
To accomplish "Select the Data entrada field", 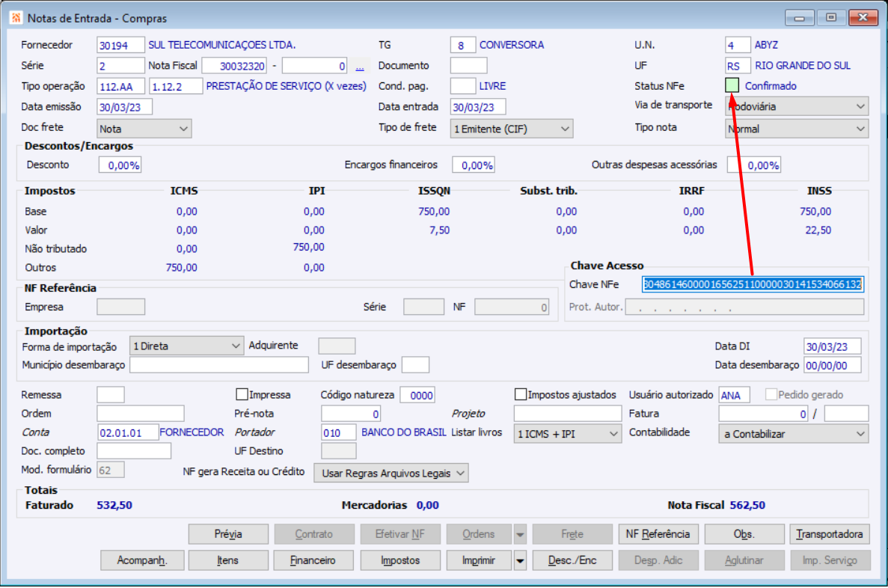I will [x=478, y=106].
